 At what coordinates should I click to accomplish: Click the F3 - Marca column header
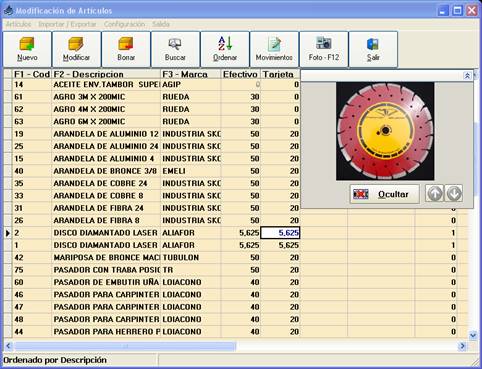(191, 74)
